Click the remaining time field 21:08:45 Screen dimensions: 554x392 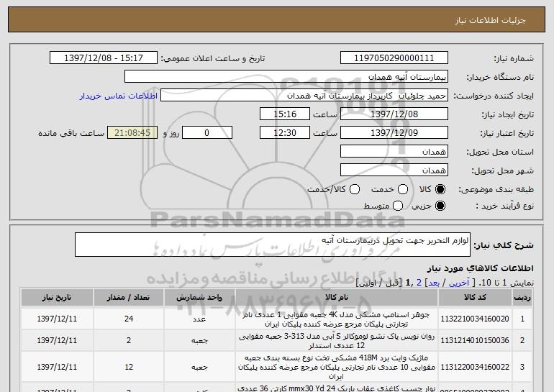(132, 133)
